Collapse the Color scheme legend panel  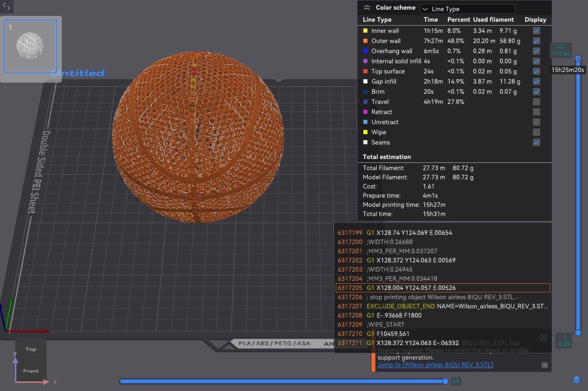coord(367,8)
